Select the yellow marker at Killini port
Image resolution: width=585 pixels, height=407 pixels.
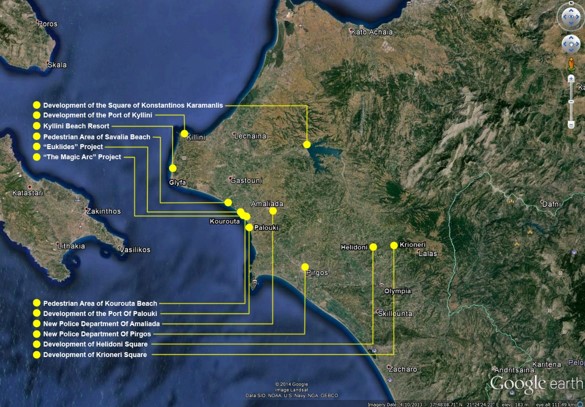[x=184, y=134]
